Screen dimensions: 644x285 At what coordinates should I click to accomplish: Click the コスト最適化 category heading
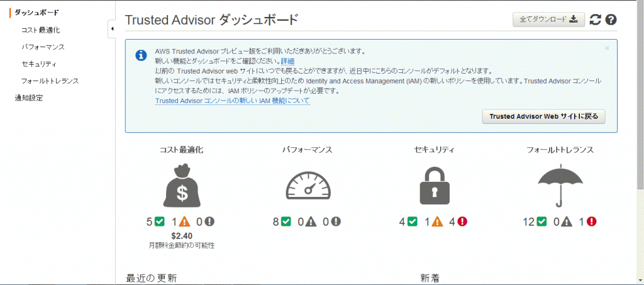click(x=182, y=150)
